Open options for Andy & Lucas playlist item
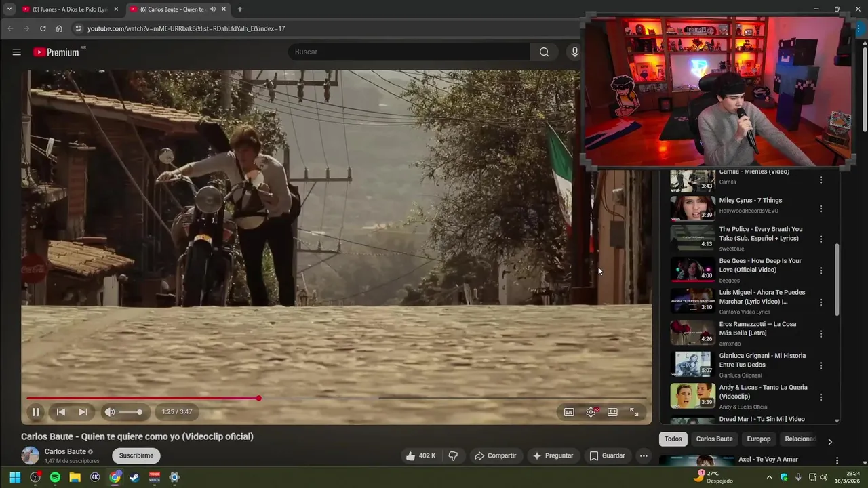The height and width of the screenshot is (488, 868). pyautogui.click(x=821, y=397)
